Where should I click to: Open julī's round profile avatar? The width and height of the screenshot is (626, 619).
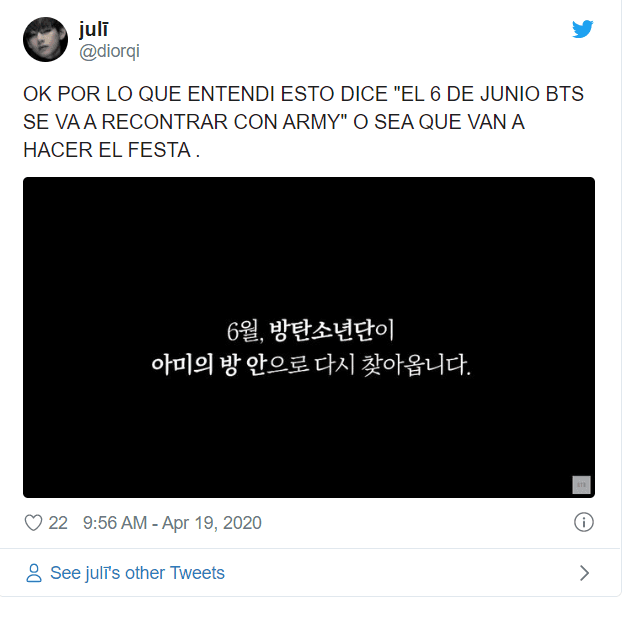click(x=46, y=40)
